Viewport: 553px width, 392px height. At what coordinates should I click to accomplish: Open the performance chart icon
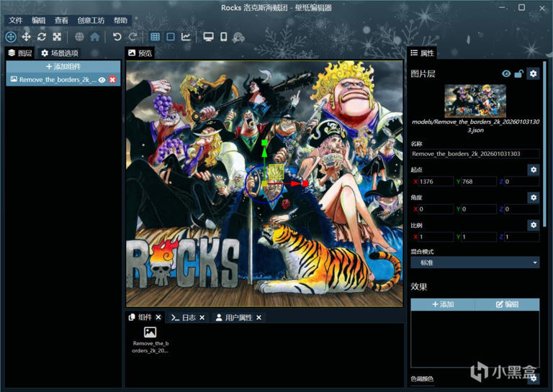[186, 37]
